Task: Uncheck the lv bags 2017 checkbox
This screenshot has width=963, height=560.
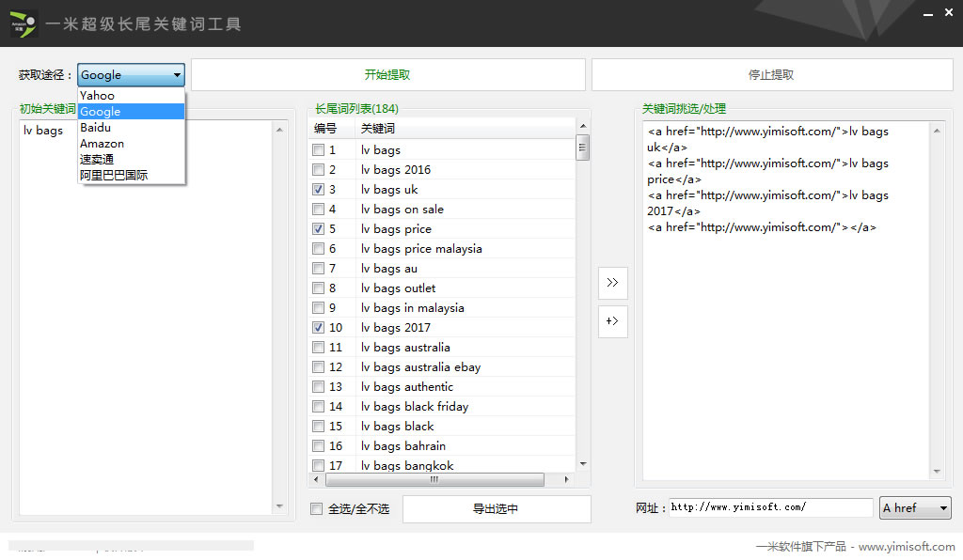Action: [318, 328]
